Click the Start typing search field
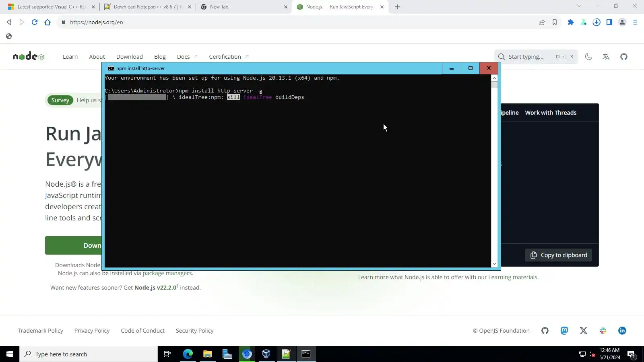The image size is (644, 362). [536, 57]
